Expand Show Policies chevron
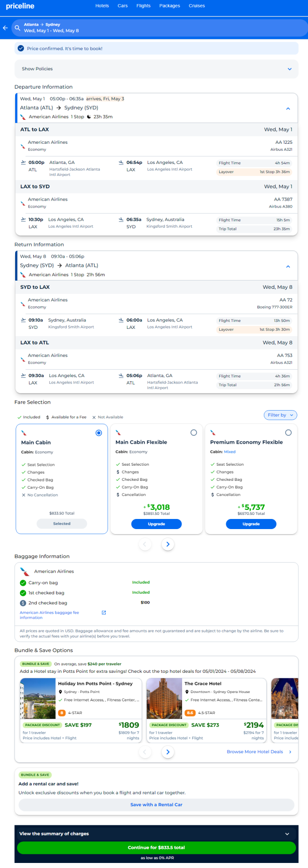Viewport: 308px width, 868px height. pos(290,69)
